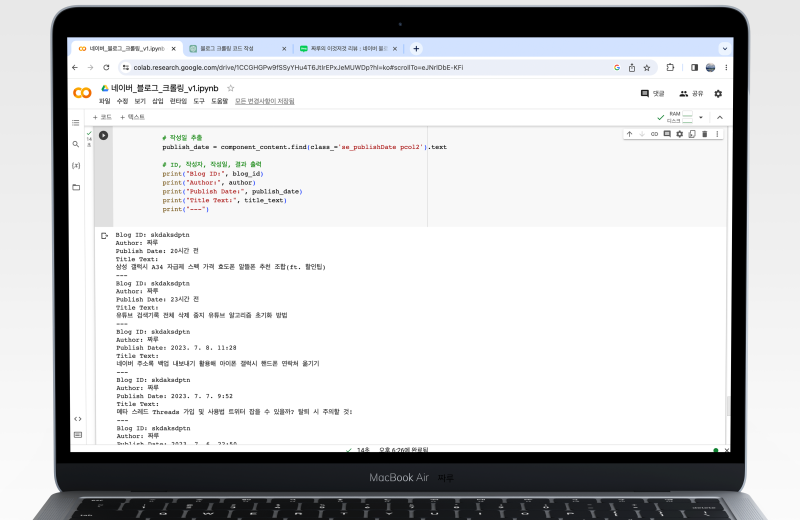Open more cell actions three-dot menu
Viewport: 800px width, 520px height.
tap(717, 134)
